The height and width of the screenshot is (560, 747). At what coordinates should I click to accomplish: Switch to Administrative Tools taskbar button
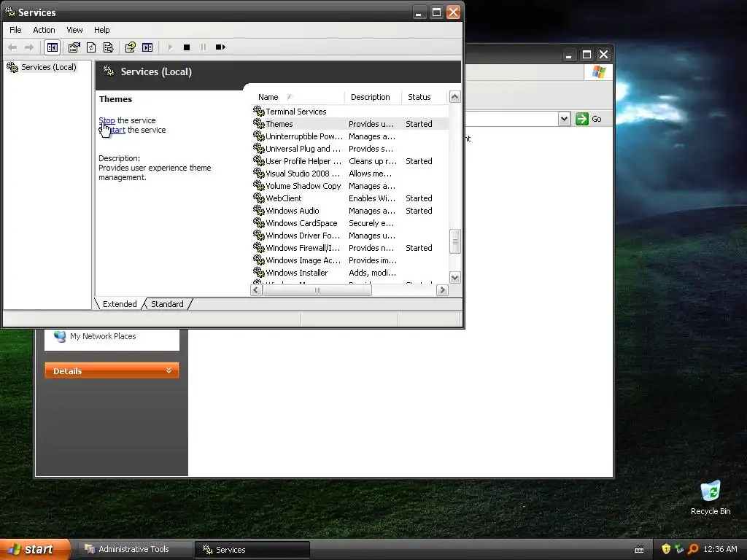pos(134,549)
